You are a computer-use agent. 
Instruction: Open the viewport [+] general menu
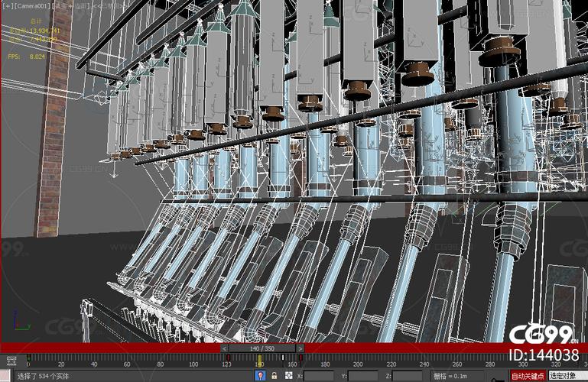[x=5, y=5]
